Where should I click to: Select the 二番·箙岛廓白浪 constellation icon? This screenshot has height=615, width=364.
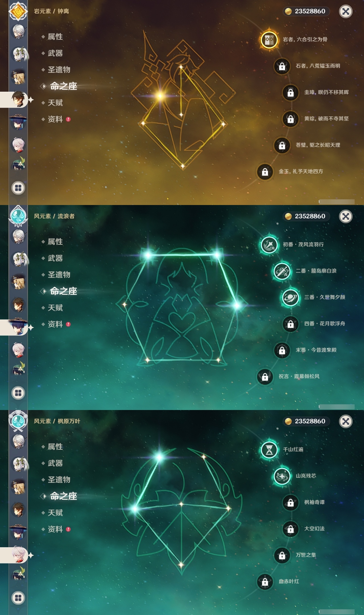(x=282, y=271)
